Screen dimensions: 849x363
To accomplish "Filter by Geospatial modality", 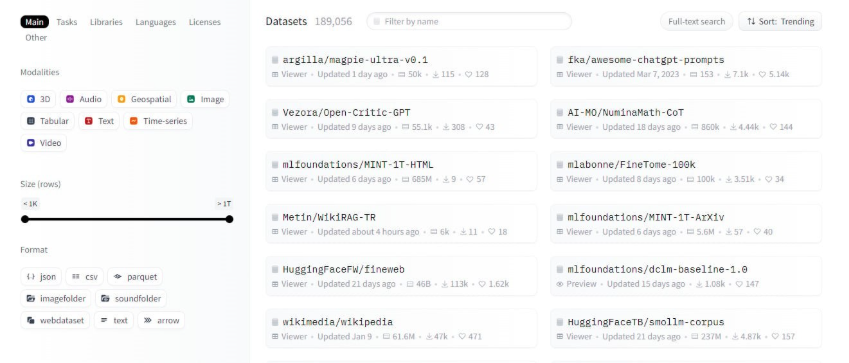I will pyautogui.click(x=144, y=99).
